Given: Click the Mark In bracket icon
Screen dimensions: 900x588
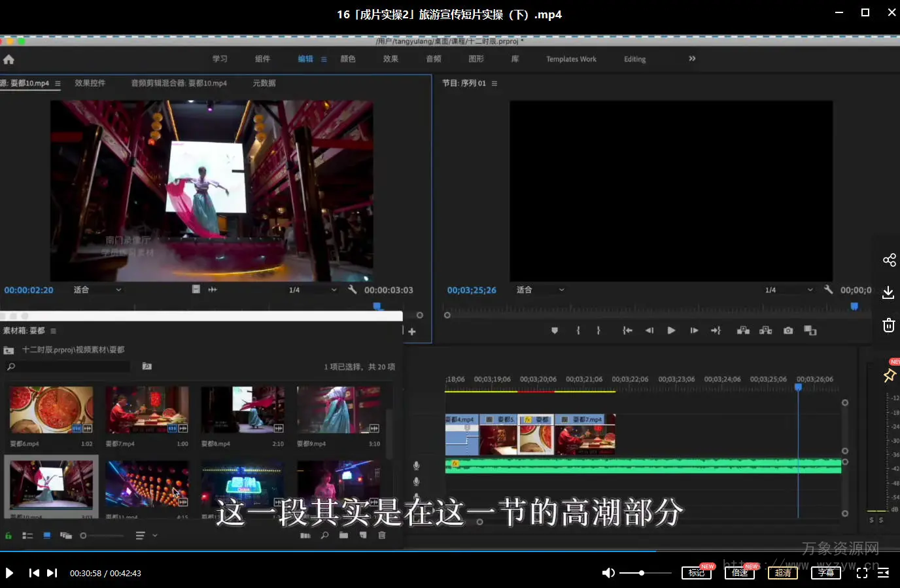Looking at the screenshot, I should (578, 331).
